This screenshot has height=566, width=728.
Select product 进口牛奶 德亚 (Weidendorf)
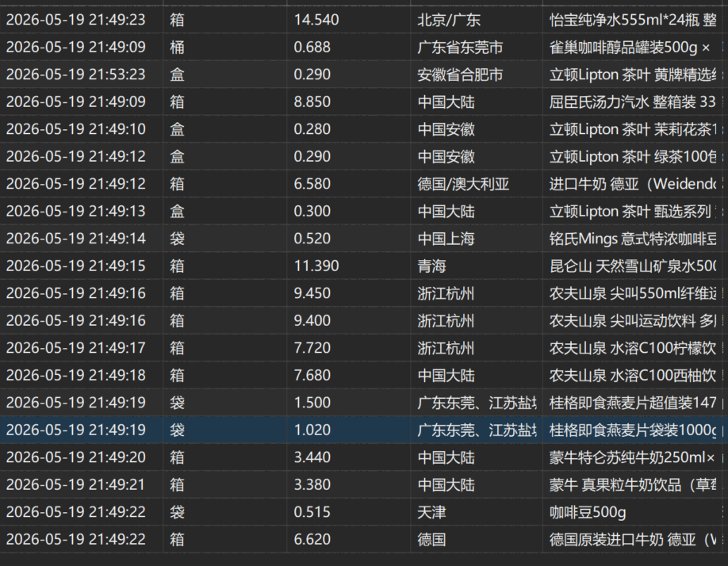(633, 184)
